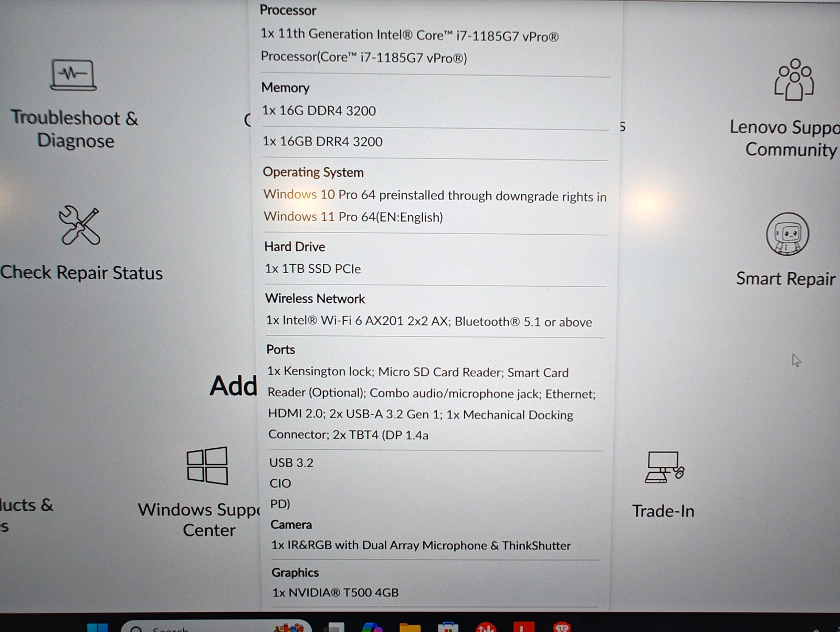Select the Connector; 2x TBT4 line
Image resolution: width=840 pixels, height=632 pixels.
[x=348, y=435]
